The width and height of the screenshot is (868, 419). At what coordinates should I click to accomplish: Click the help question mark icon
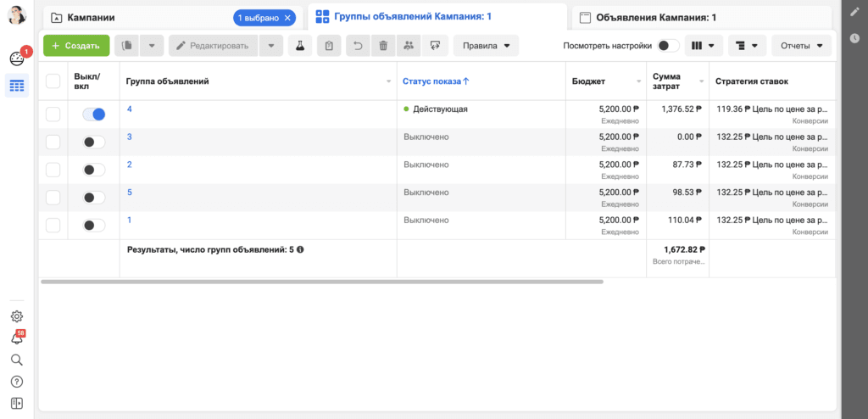[16, 381]
